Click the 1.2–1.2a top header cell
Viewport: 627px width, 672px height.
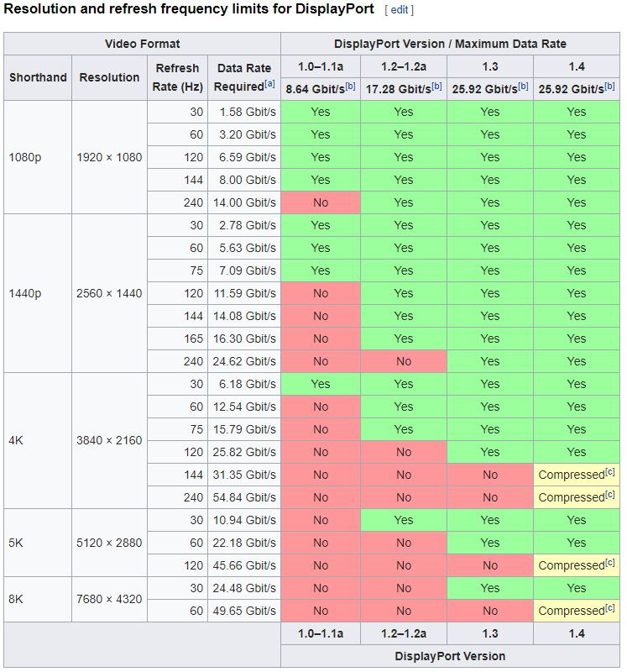pos(404,66)
